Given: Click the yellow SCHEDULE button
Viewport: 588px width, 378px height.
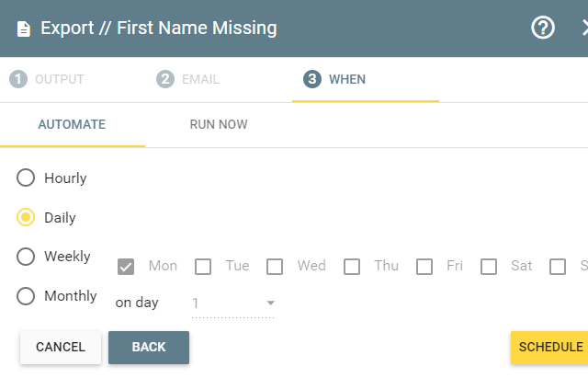Looking at the screenshot, I should (x=549, y=348).
